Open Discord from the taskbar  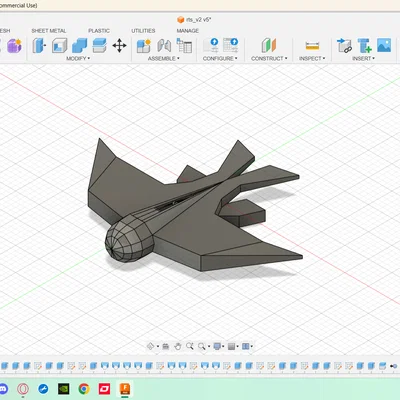[x=3, y=389]
